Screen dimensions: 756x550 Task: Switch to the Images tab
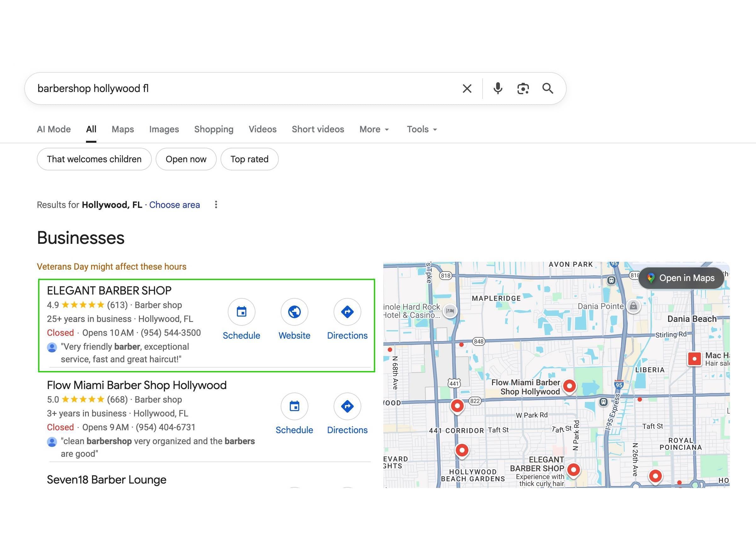(x=164, y=129)
